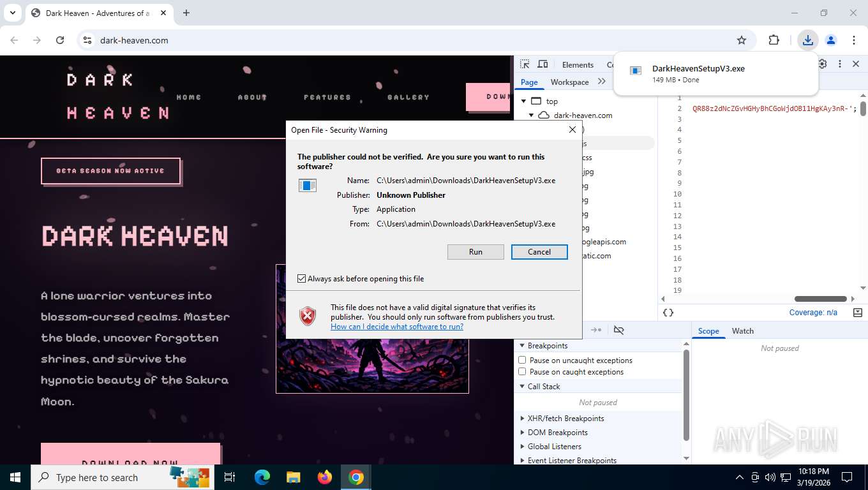Switch to the Elements tab in DevTools
Viewport: 868px width, 490px height.
point(578,64)
